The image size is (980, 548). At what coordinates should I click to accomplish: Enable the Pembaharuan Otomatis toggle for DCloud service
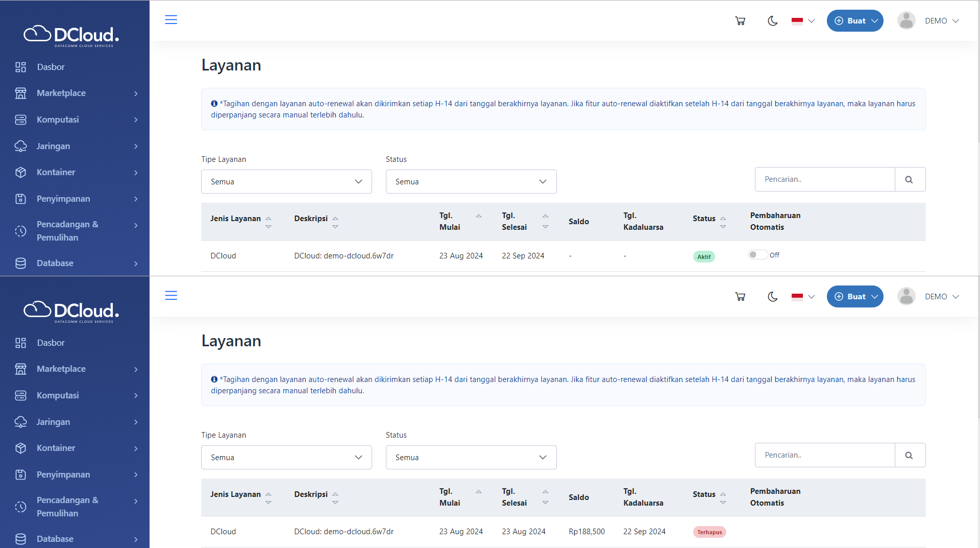click(757, 255)
